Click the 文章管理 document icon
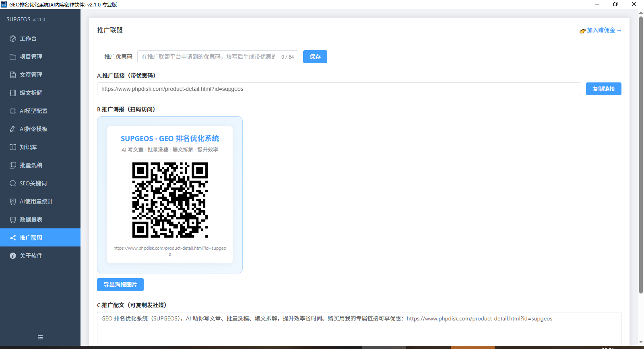Viewport: 644px width, 349px height. (x=13, y=75)
